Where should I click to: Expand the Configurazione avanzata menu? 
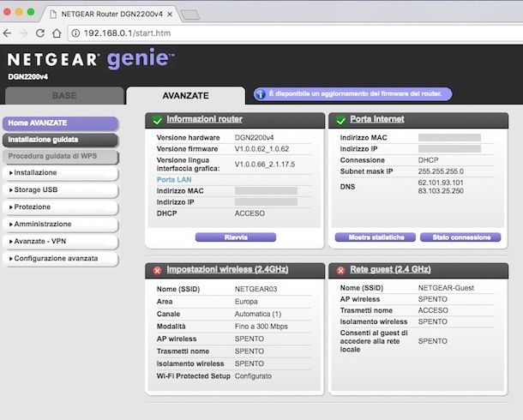click(60, 258)
